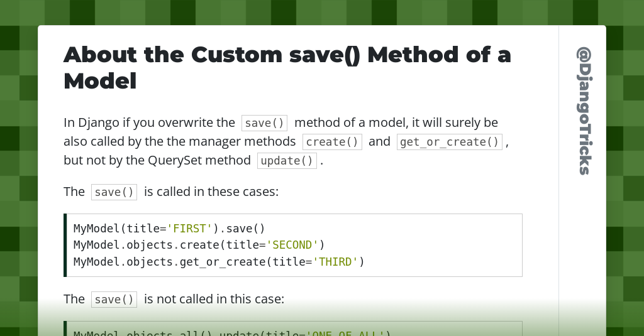Click the 'THIRD' string in code block

click(x=336, y=262)
